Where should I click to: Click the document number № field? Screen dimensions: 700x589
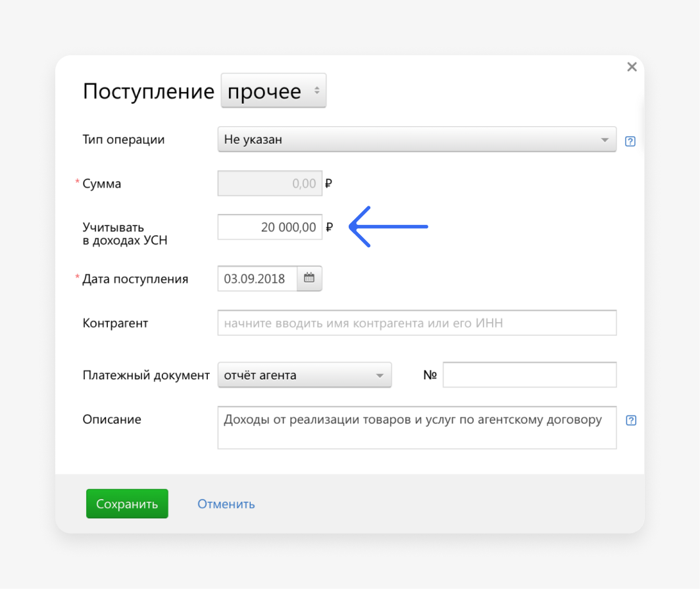[530, 375]
